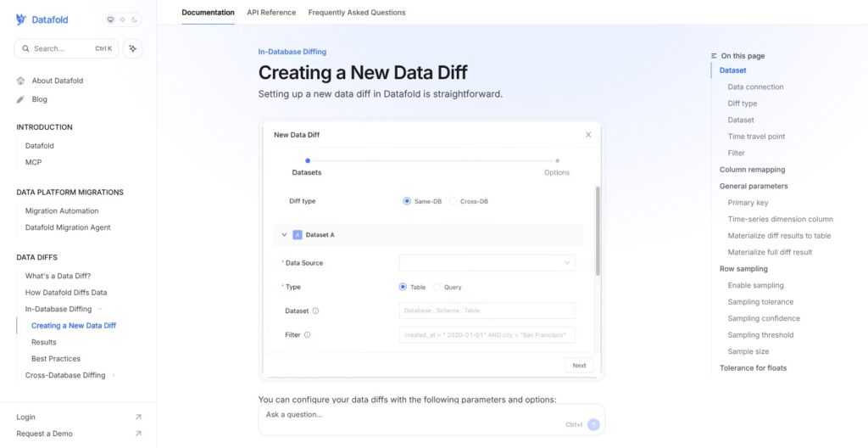Jump to General parameters section

(x=754, y=187)
